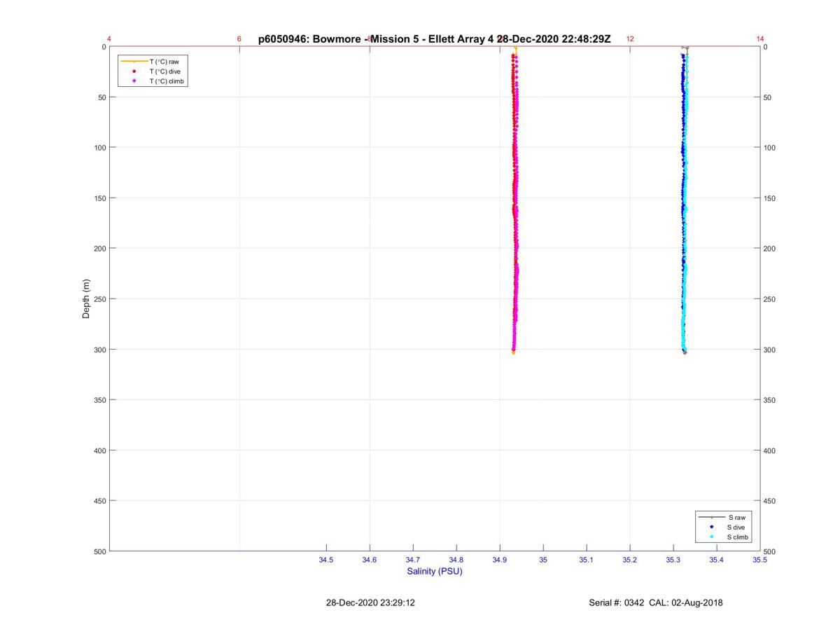Image resolution: width=840 pixels, height=620 pixels.
Task: Click left depth axis tick label 400
Action: 99,450
